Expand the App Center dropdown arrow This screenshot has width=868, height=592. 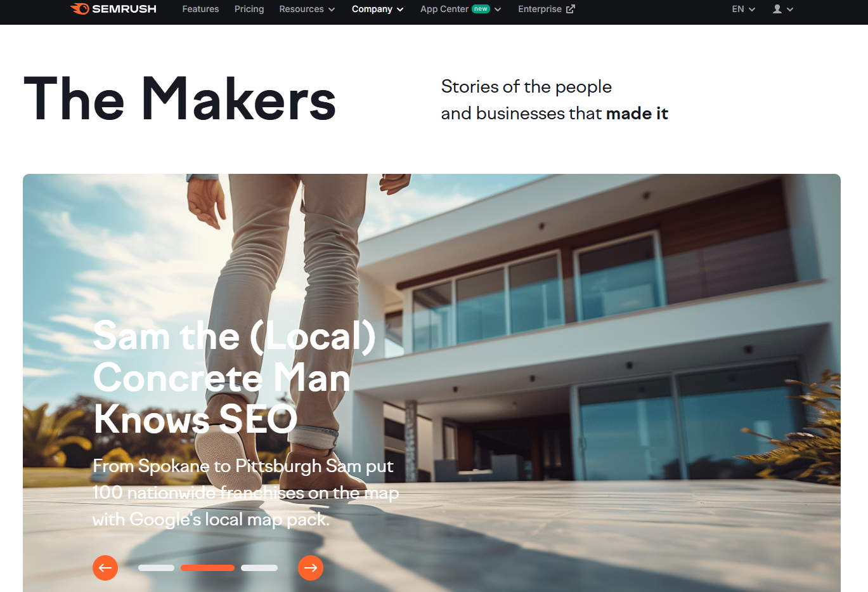[x=498, y=10]
